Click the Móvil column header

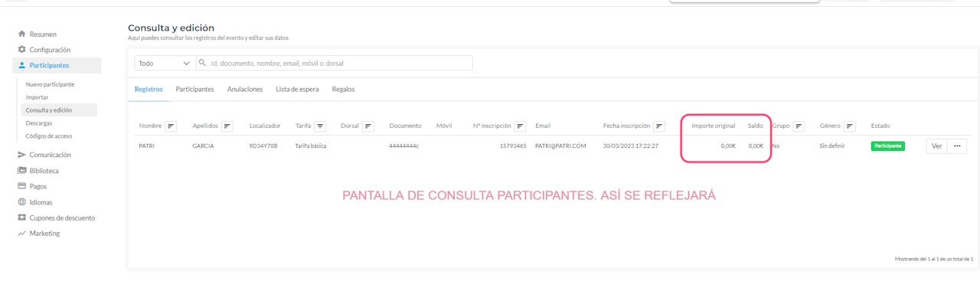coord(444,126)
